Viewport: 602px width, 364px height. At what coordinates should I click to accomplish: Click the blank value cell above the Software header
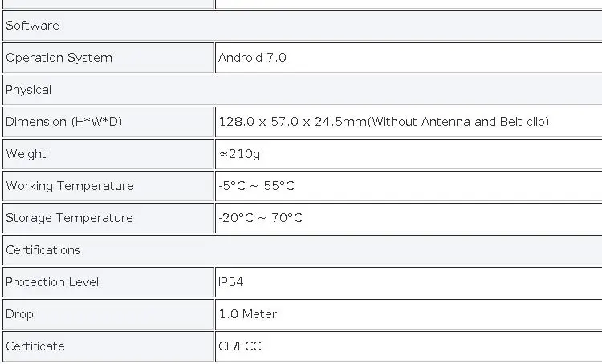pos(409,3)
